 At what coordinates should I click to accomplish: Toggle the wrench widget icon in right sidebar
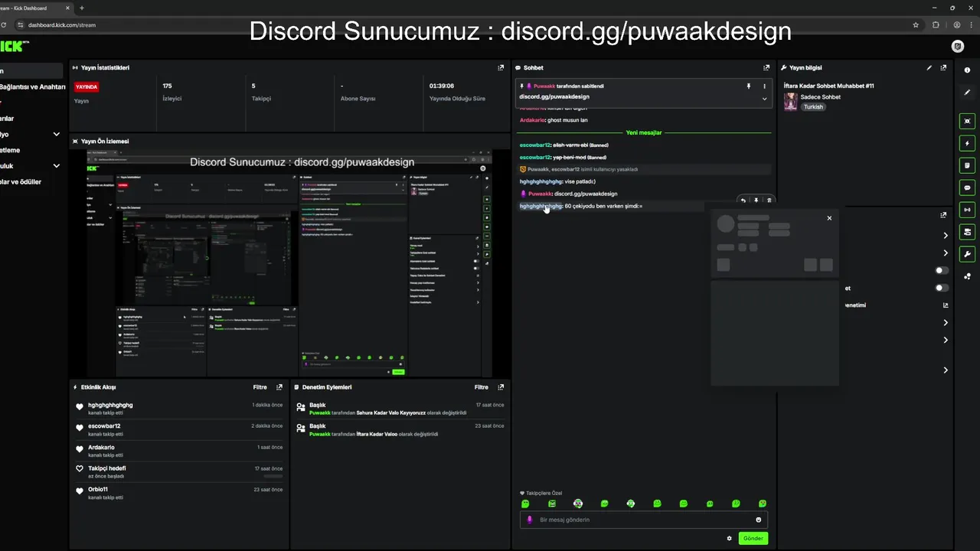(x=968, y=254)
